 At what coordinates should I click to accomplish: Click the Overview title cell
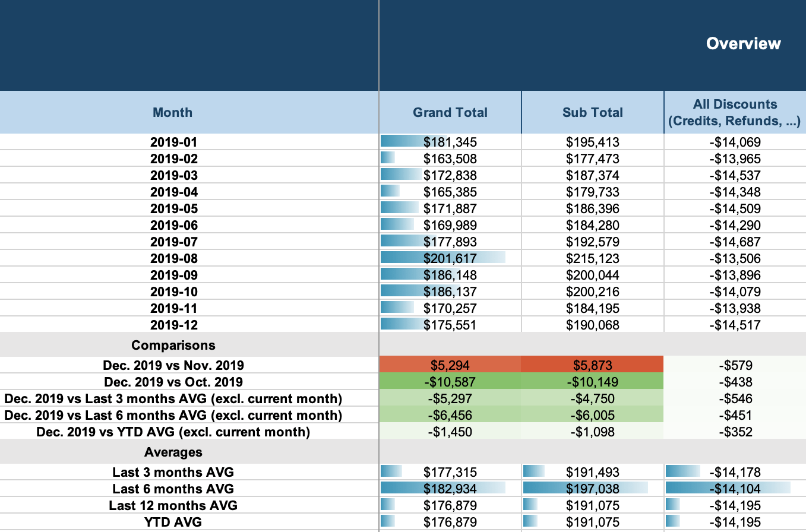(743, 43)
